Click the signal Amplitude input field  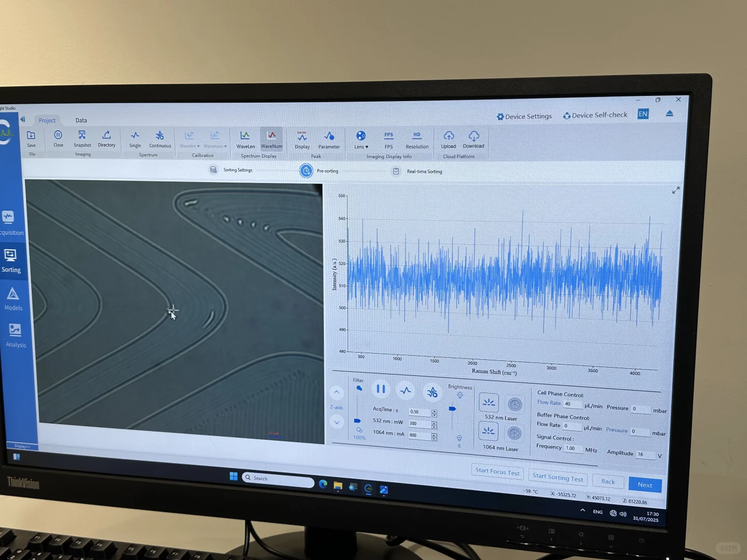[645, 454]
